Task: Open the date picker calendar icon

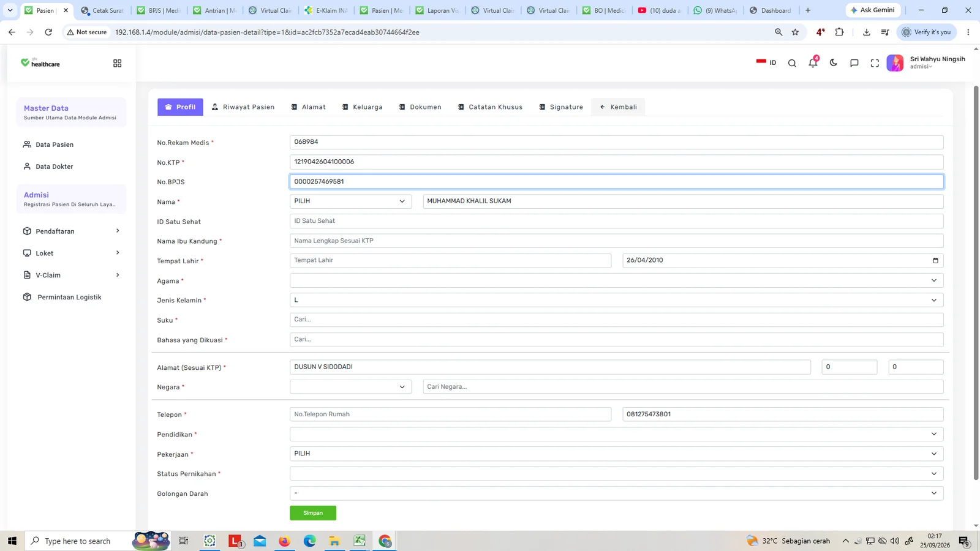Action: pyautogui.click(x=935, y=260)
